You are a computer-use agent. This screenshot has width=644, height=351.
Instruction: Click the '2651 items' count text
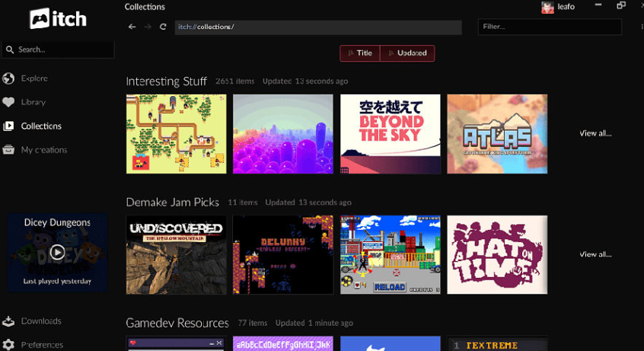pos(235,81)
